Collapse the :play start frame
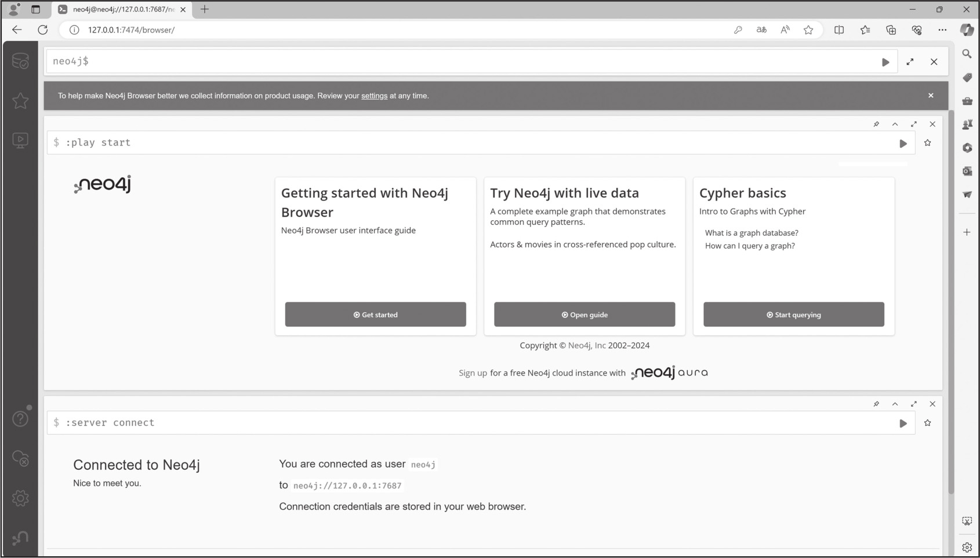The width and height of the screenshot is (980, 558). (895, 124)
